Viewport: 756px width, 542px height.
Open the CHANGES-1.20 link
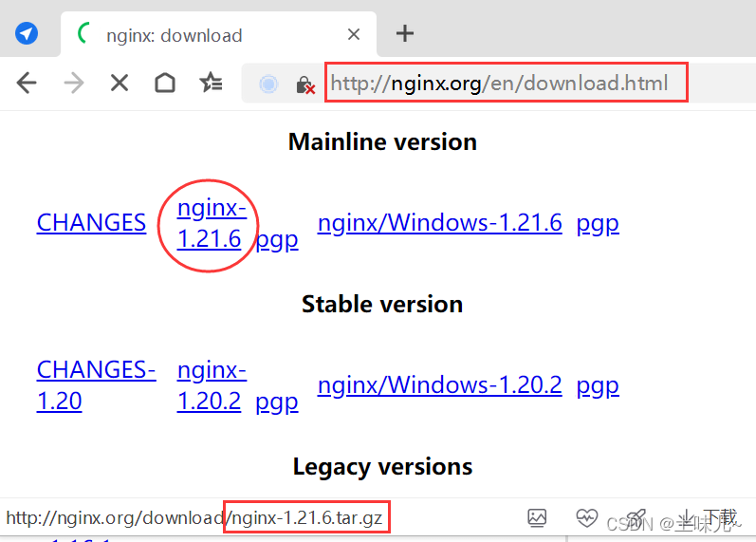coord(96,385)
